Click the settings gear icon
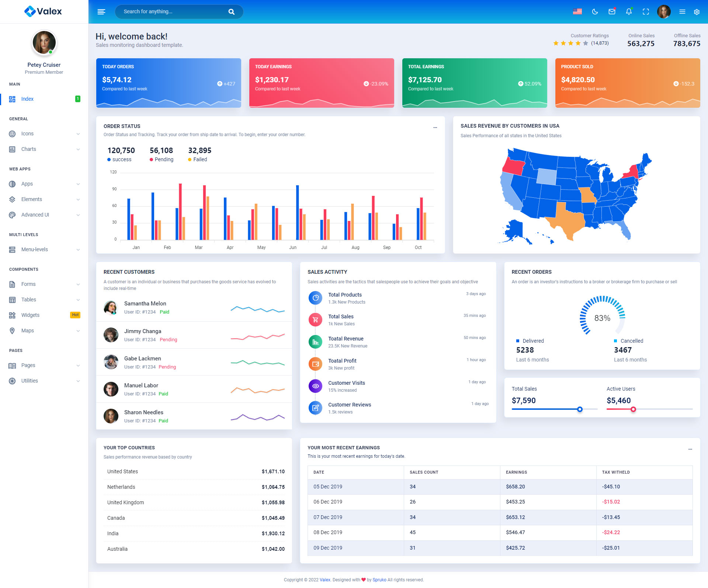 [697, 12]
